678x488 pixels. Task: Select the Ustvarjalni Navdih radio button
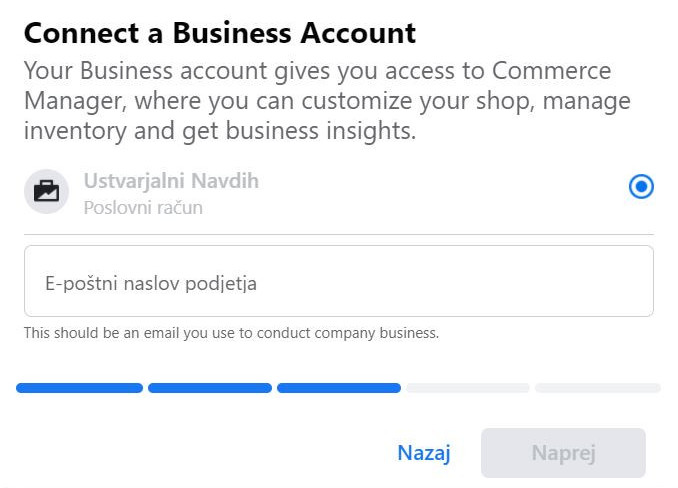pyautogui.click(x=641, y=187)
